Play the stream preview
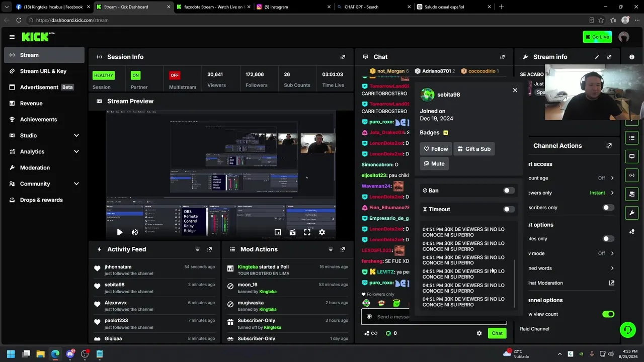 click(119, 232)
